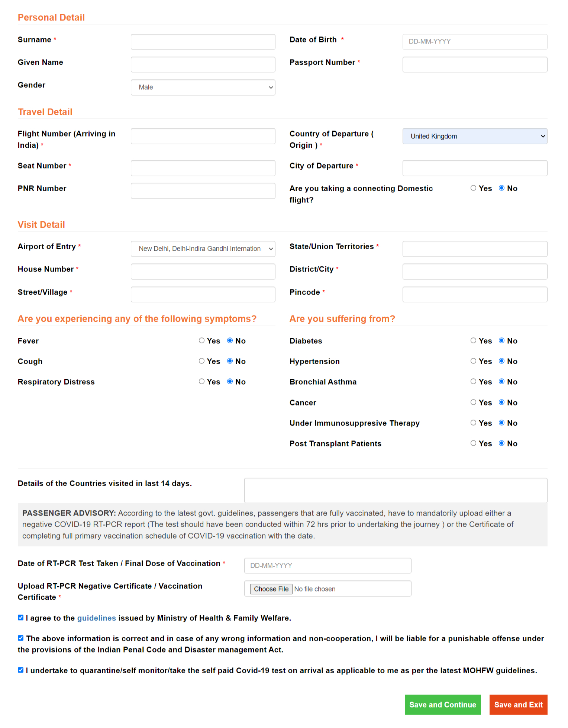The height and width of the screenshot is (728, 568).
Task: Click the Flight Number input field
Action: [x=203, y=136]
